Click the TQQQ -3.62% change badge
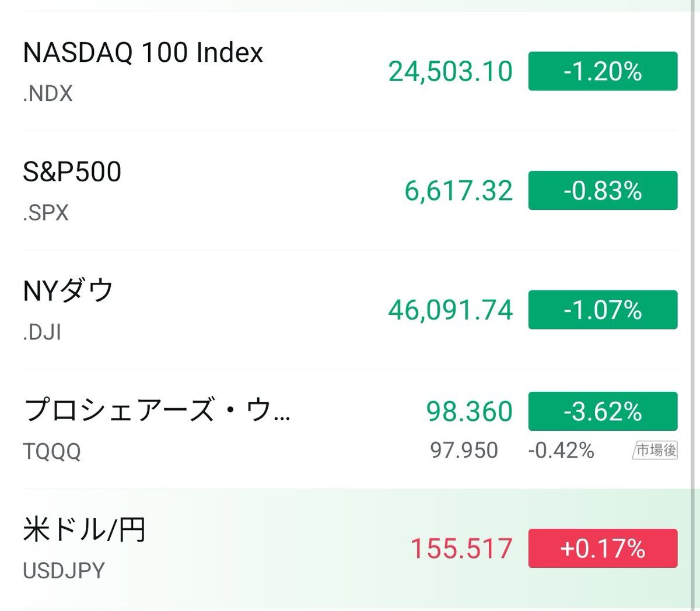Viewport: 700px width, 611px height. (x=603, y=412)
